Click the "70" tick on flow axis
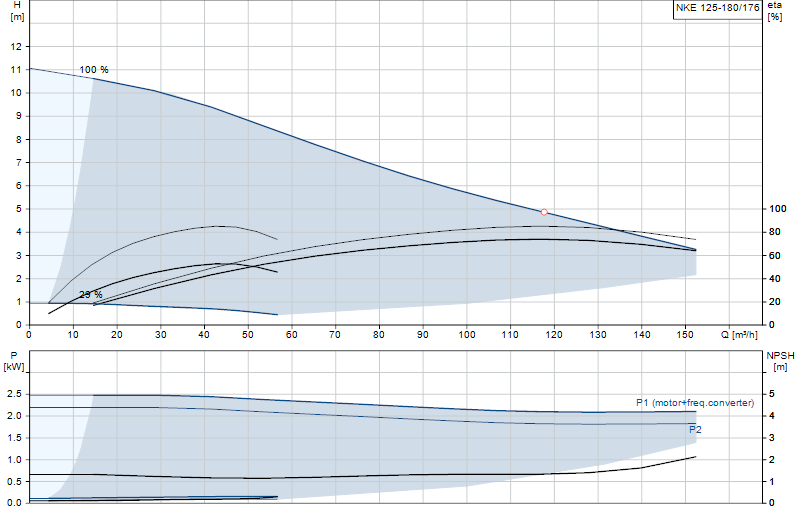Screen dimensions: 800x520 pyautogui.click(x=335, y=335)
